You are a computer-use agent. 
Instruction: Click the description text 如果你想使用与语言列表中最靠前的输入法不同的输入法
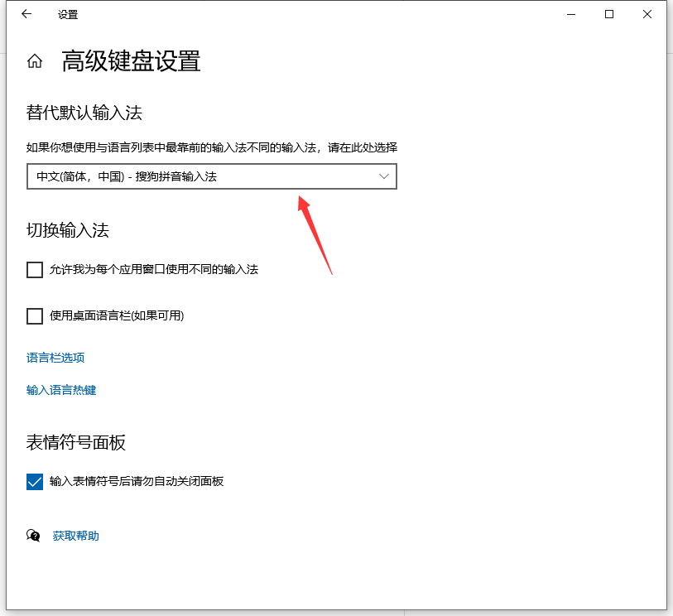(x=171, y=147)
